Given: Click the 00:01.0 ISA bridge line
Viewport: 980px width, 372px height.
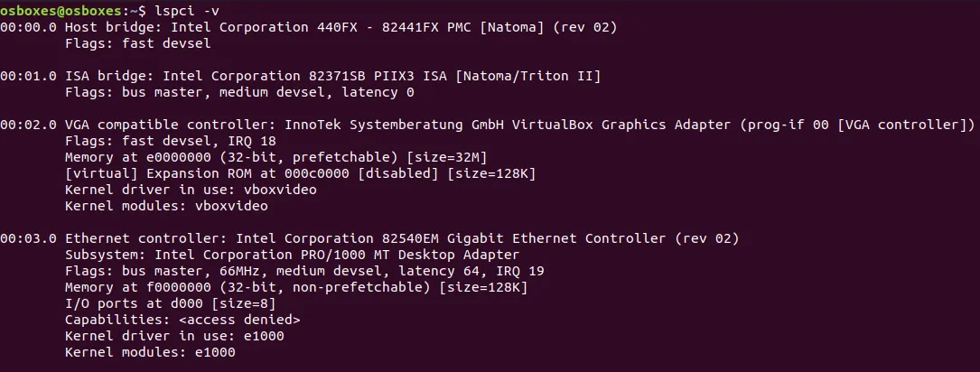Looking at the screenshot, I should click(x=301, y=75).
